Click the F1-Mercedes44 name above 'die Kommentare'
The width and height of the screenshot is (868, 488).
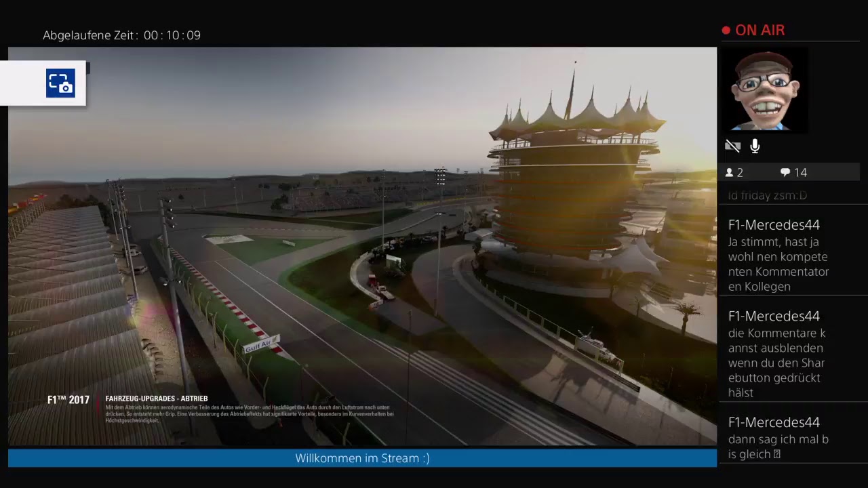[x=774, y=317]
